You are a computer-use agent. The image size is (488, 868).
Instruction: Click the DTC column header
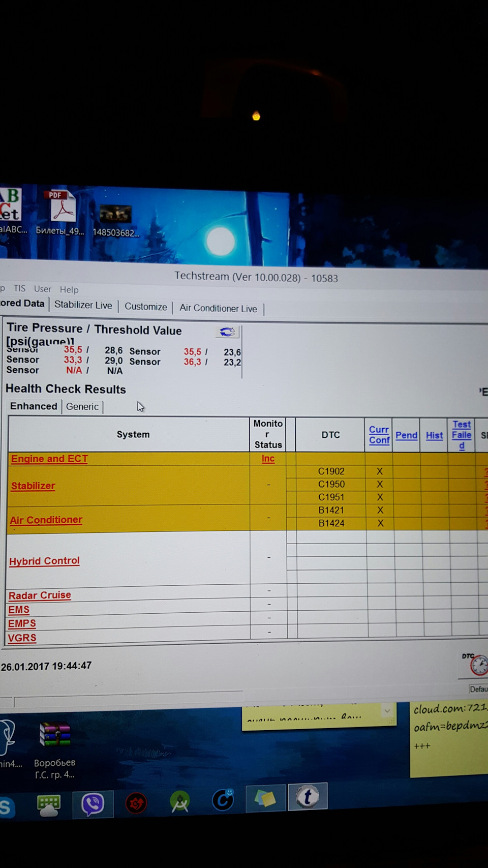pos(330,435)
